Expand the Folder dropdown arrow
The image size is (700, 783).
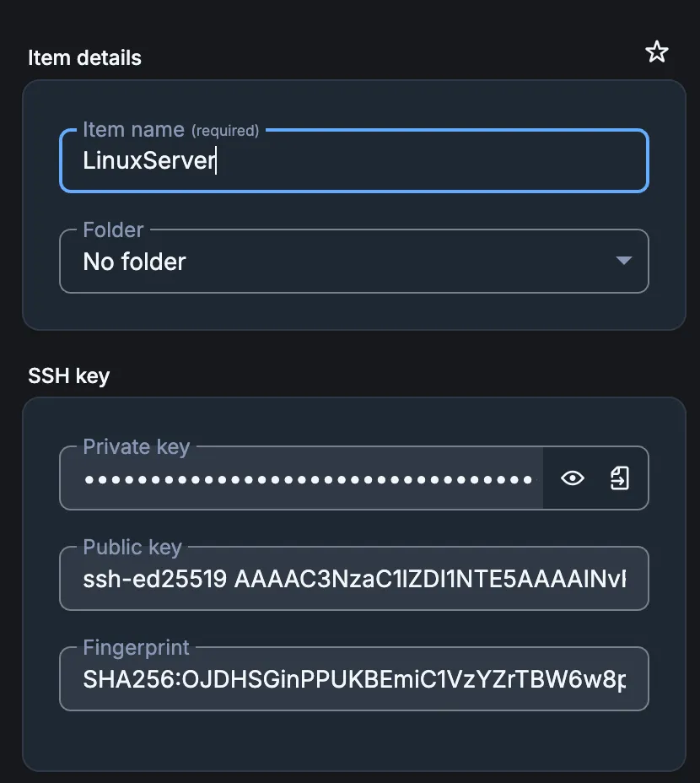tap(624, 261)
